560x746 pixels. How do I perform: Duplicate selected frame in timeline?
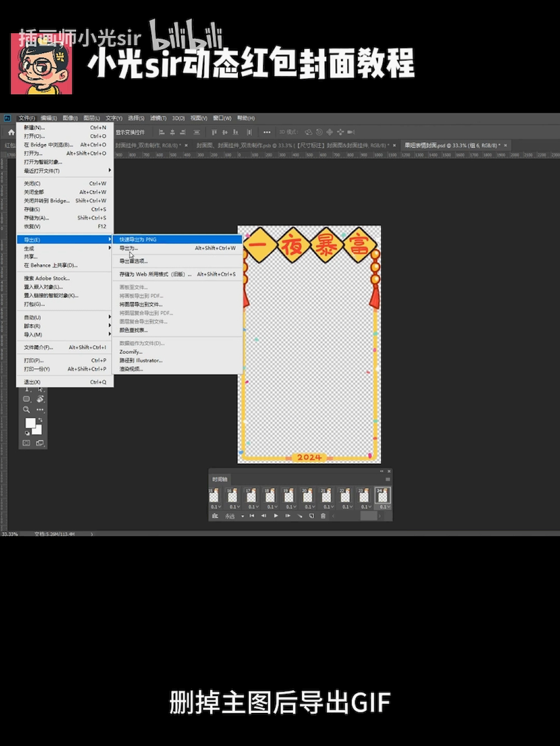tap(311, 516)
